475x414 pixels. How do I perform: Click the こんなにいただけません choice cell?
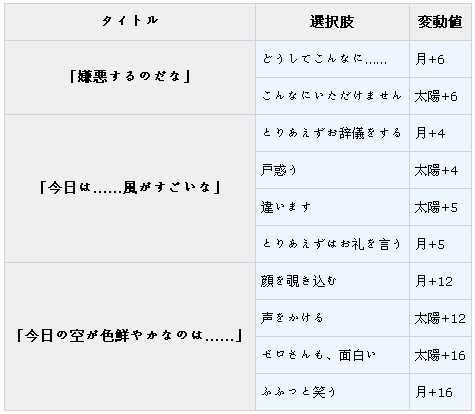coord(332,96)
